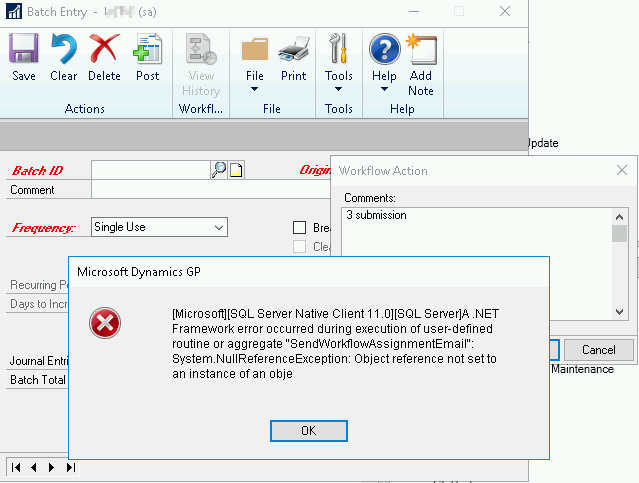Click the Origin label
Screen dimensions: 639x483
click(315, 170)
